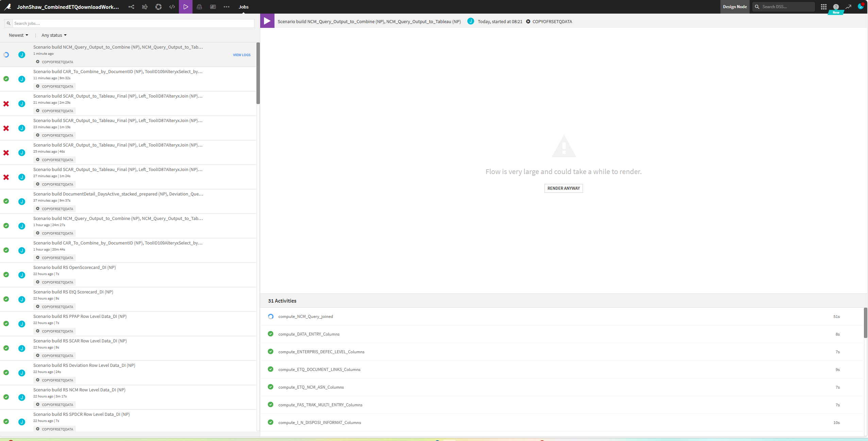
Task: Expand the Any status filter dropdown
Action: [x=54, y=35]
